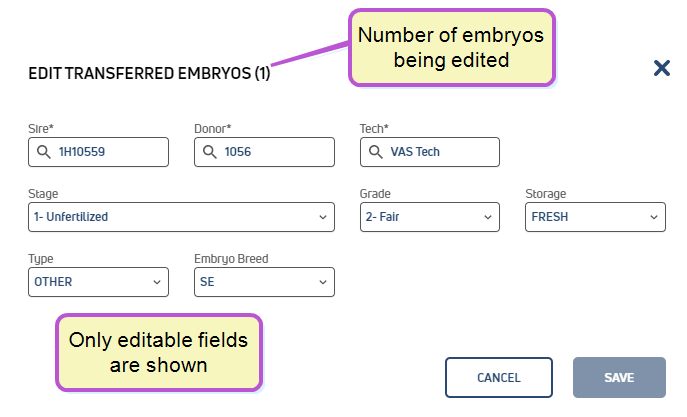Screen dimensions: 687x417
Task: Click the Edit Transferred Embryos (1) title
Action: pos(149,73)
